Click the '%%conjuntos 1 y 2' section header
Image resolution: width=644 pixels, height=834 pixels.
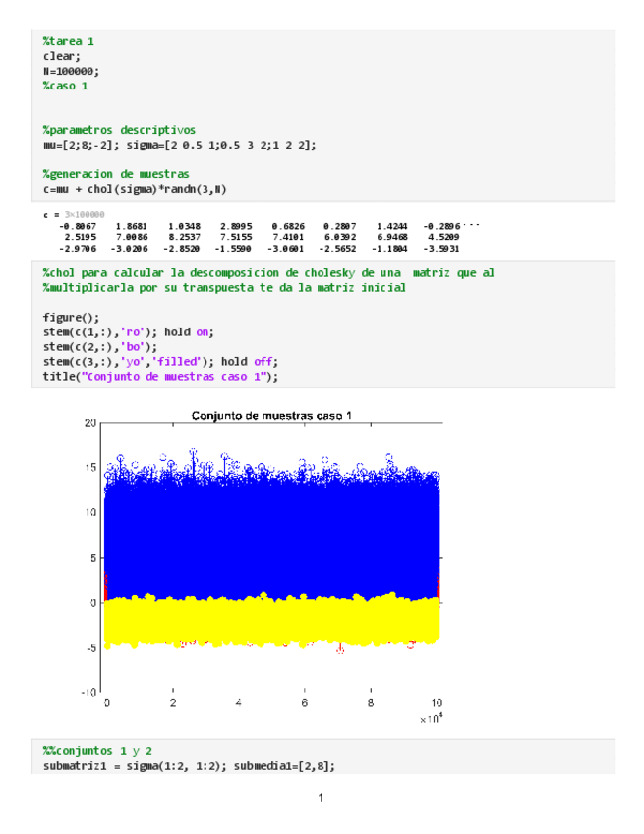[x=97, y=750]
